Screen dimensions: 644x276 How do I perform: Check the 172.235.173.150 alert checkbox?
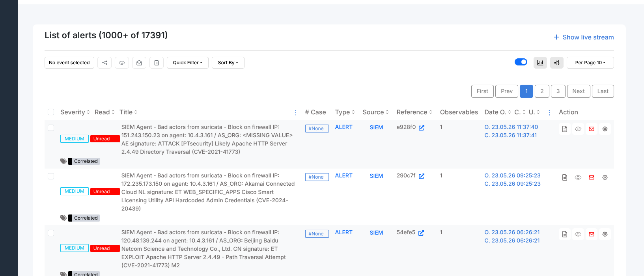(x=51, y=176)
